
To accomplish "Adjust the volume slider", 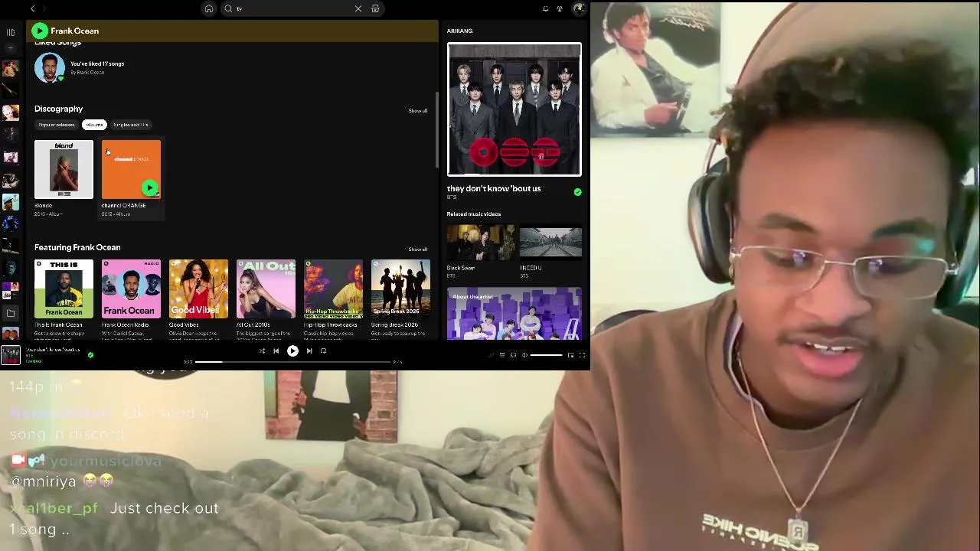I will (547, 355).
